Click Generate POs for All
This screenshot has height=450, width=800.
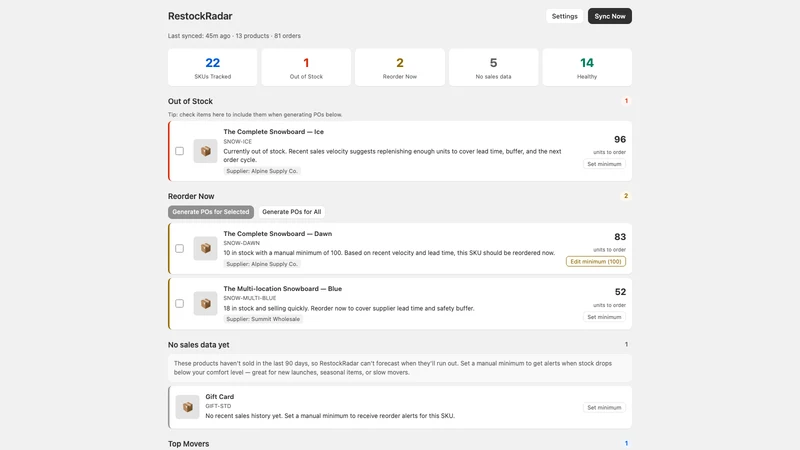coord(291,212)
